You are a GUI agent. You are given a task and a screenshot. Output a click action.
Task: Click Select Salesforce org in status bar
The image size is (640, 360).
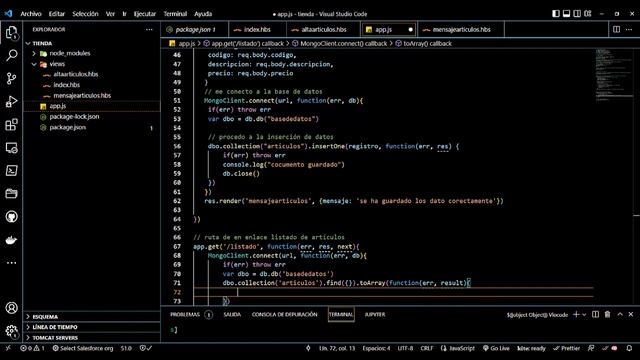click(x=83, y=348)
